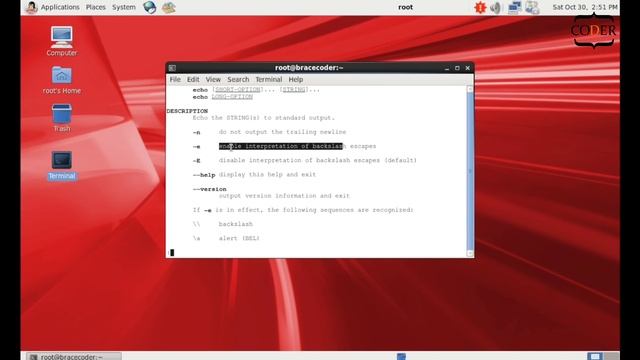Screen dimensions: 640x360
Task: Open the terminal Search menu
Action: [238, 80]
